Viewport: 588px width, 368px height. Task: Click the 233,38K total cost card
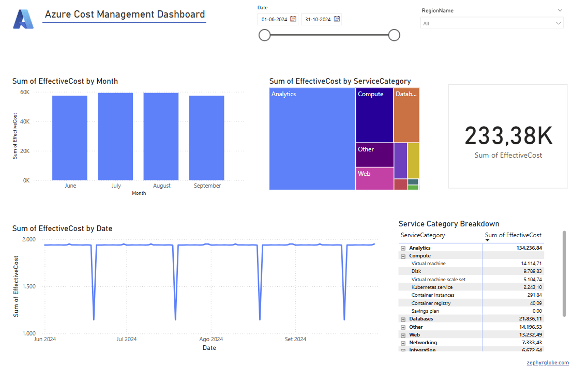point(508,136)
